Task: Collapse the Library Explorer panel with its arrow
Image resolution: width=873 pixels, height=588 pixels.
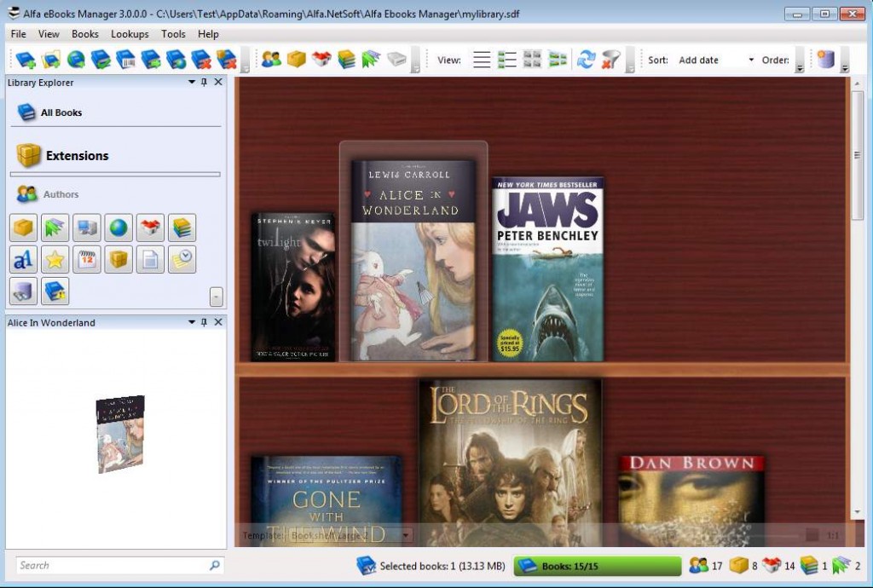Action: click(x=192, y=82)
